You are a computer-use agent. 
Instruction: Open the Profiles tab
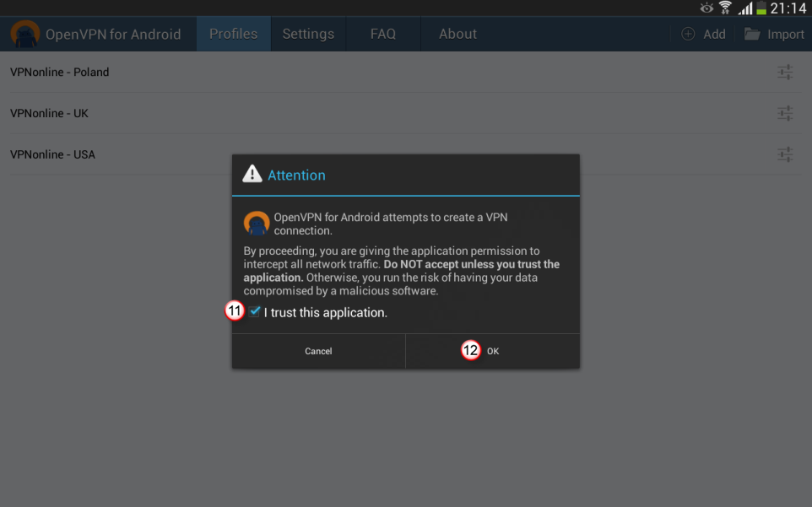pyautogui.click(x=234, y=34)
